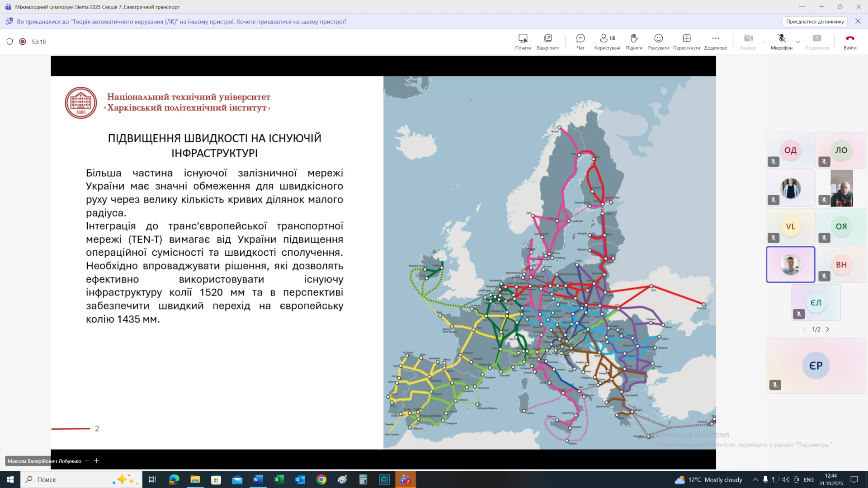Unmute with the Мікрофон toggle

point(781,41)
